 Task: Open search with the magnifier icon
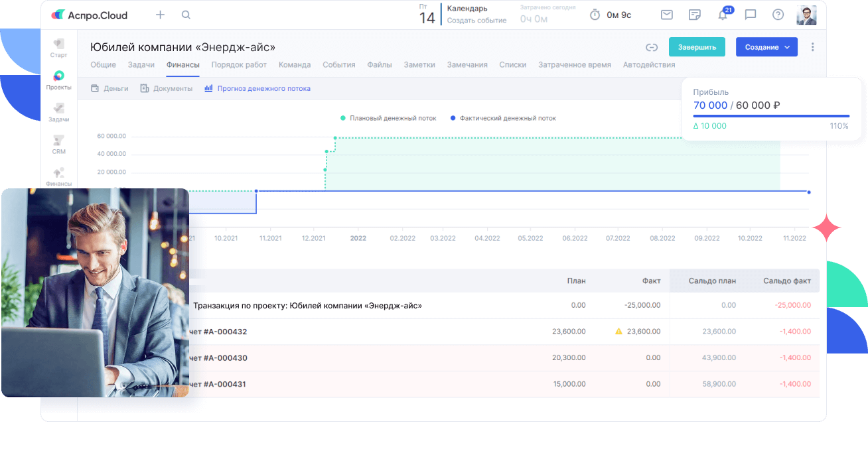click(186, 15)
